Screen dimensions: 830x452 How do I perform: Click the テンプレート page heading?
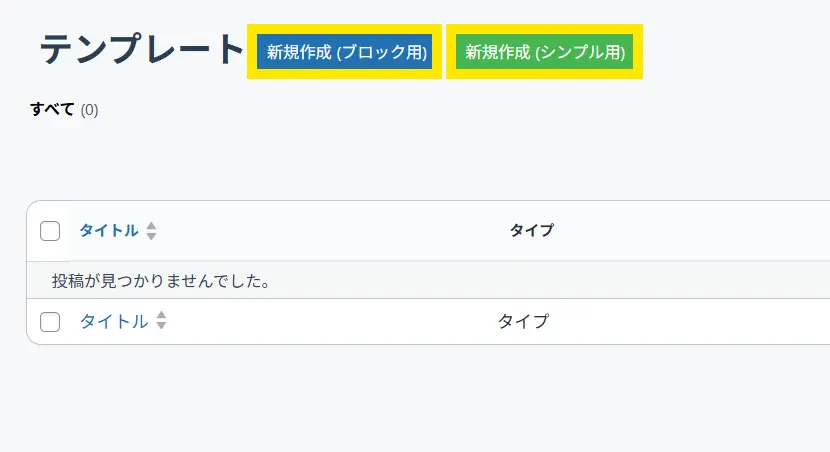point(142,50)
